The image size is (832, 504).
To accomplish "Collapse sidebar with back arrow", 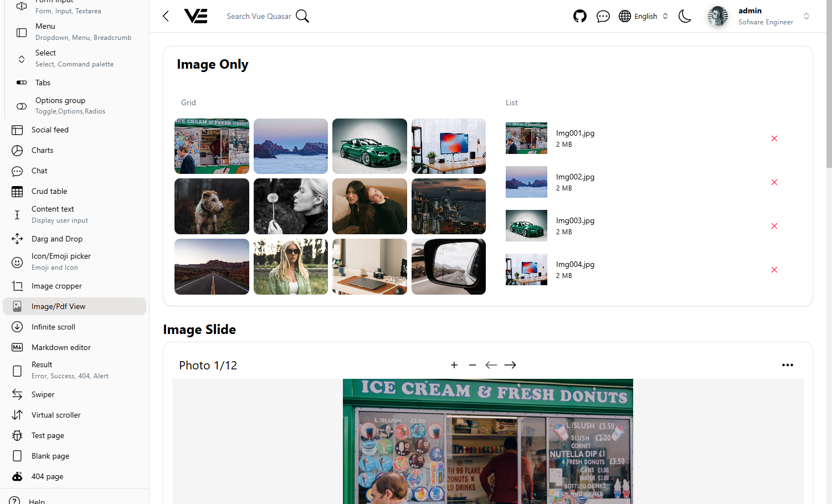I will click(166, 16).
